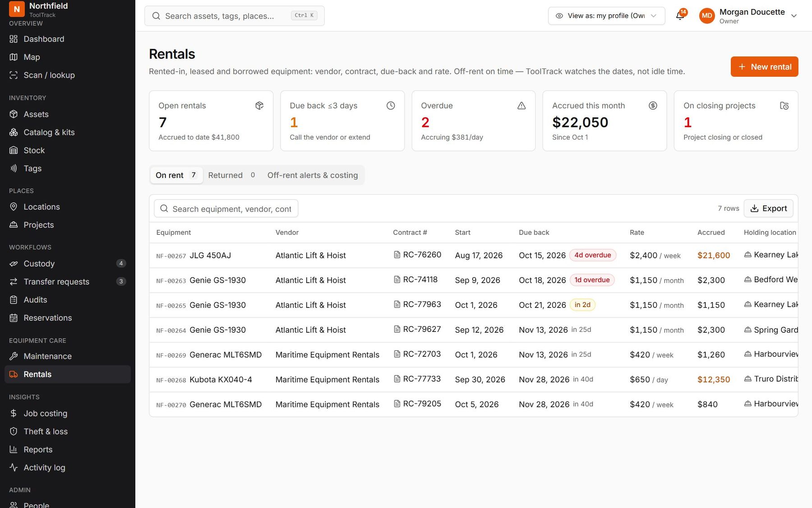Open Theft & loss page
The height and width of the screenshot is (508, 812).
click(x=68, y=432)
